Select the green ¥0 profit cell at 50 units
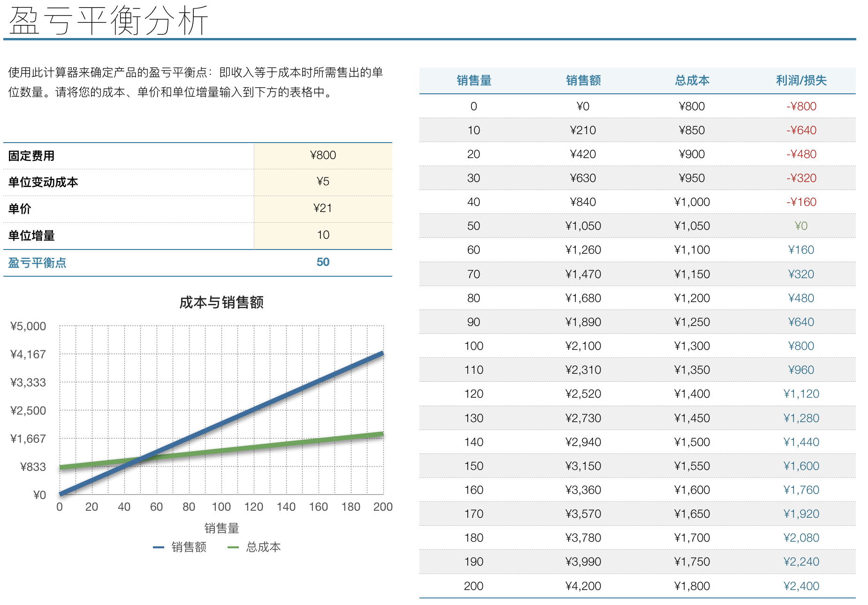 click(801, 226)
